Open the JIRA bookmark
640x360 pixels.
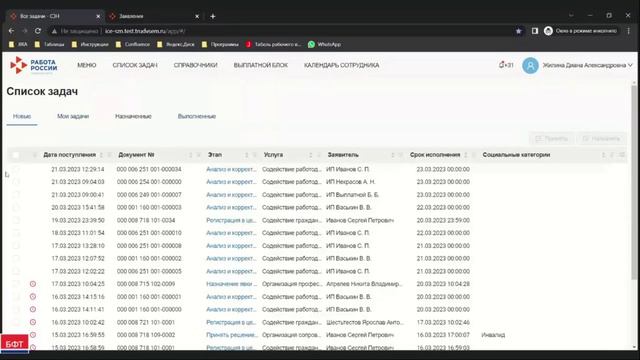18,44
